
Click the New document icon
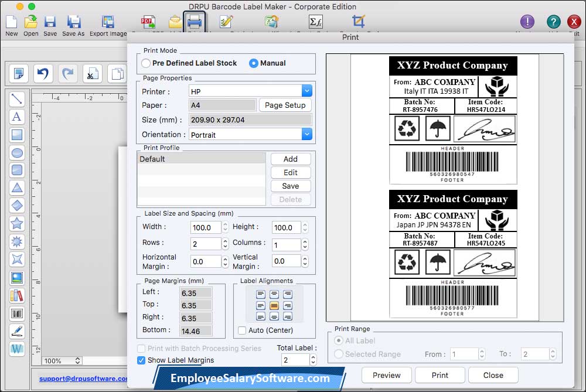click(x=11, y=22)
